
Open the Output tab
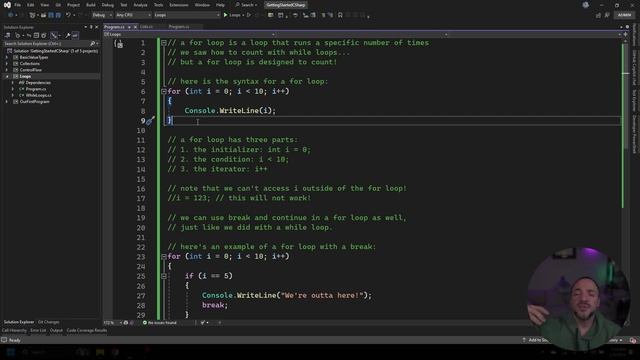(56, 330)
